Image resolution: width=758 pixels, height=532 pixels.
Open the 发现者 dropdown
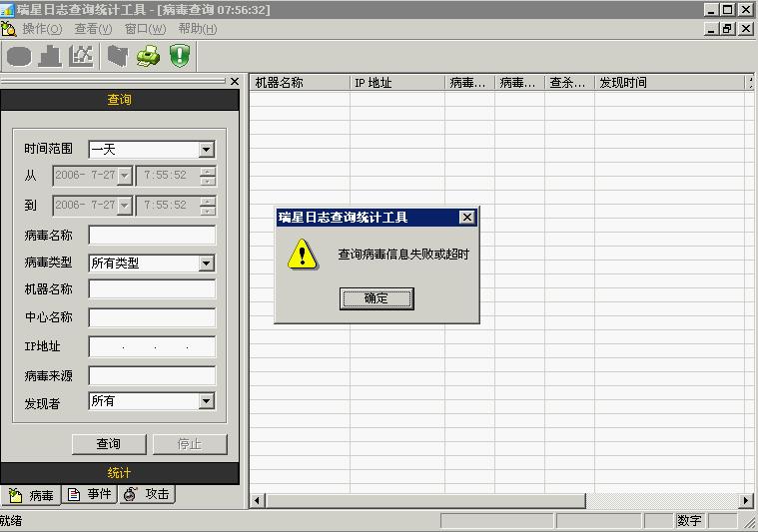click(206, 401)
